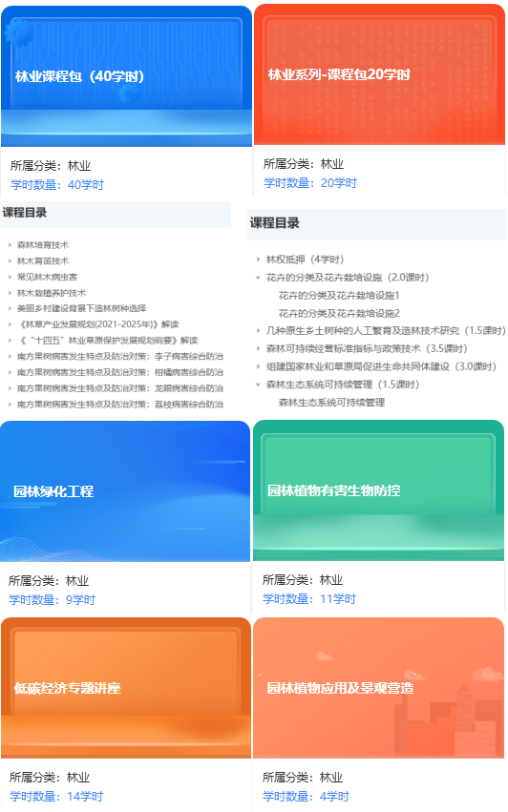The height and width of the screenshot is (812, 508).
Task: Expand the 林权抵押（4学时） arrow
Action: pyautogui.click(x=258, y=260)
